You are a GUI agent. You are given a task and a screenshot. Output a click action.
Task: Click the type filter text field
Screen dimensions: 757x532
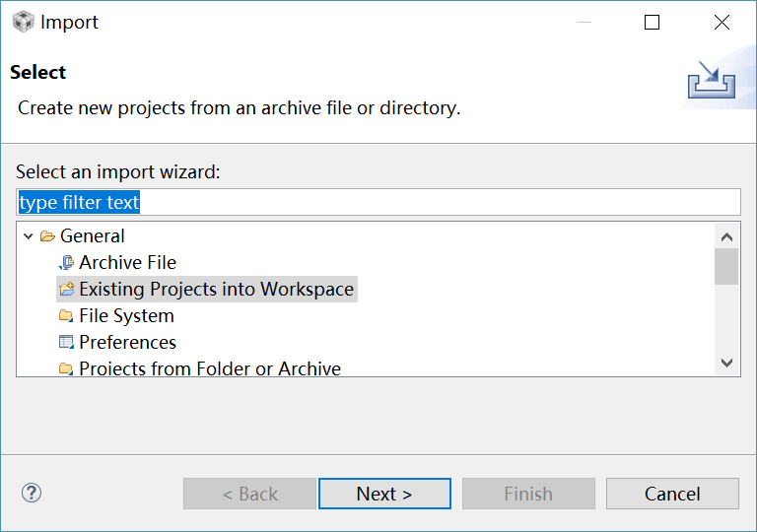point(378,202)
